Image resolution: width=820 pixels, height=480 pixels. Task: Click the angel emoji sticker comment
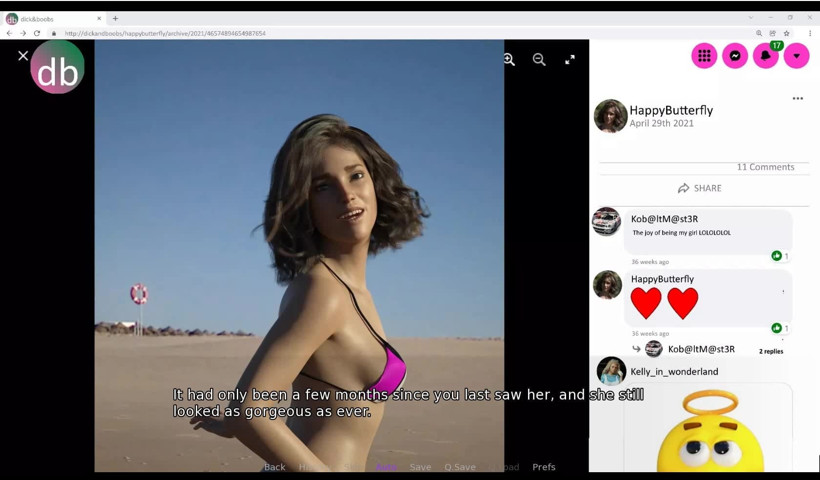[x=711, y=431]
